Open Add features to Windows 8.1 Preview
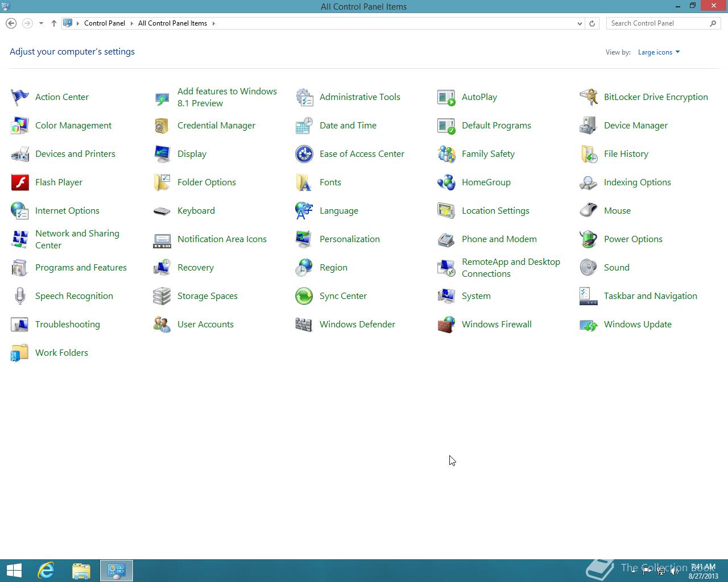Screen dimensions: 728x582 click(x=227, y=97)
